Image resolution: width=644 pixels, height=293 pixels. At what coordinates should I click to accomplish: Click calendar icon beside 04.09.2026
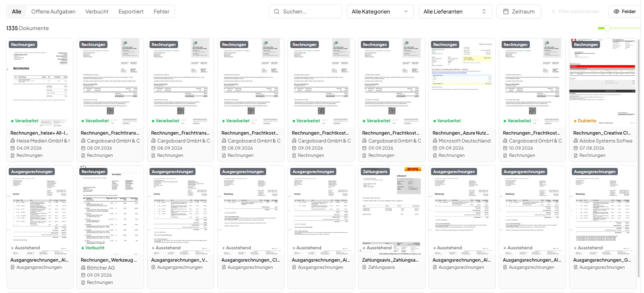pyautogui.click(x=13, y=148)
